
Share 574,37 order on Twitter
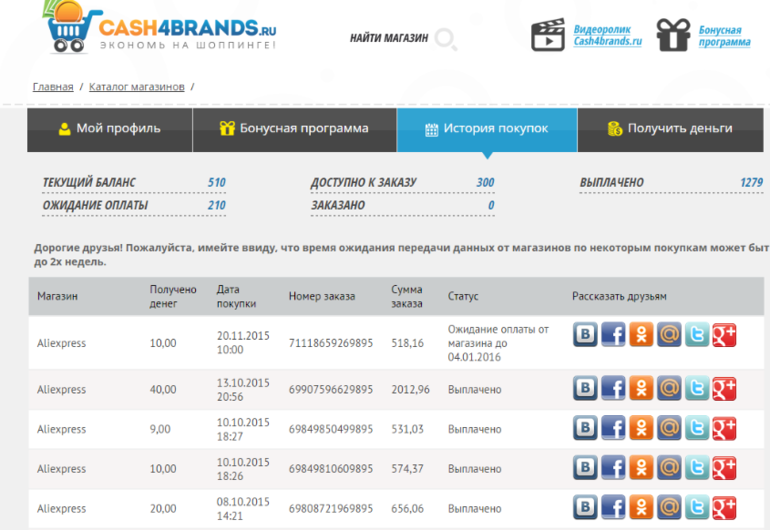point(696,469)
